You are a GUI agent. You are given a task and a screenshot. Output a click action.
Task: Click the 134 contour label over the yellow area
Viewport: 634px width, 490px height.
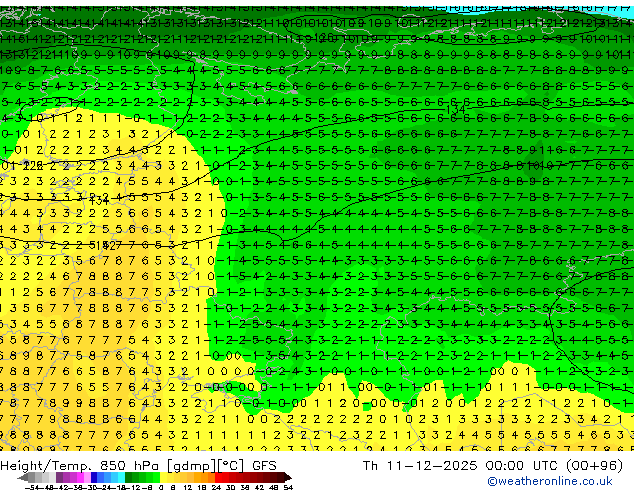(x=98, y=200)
